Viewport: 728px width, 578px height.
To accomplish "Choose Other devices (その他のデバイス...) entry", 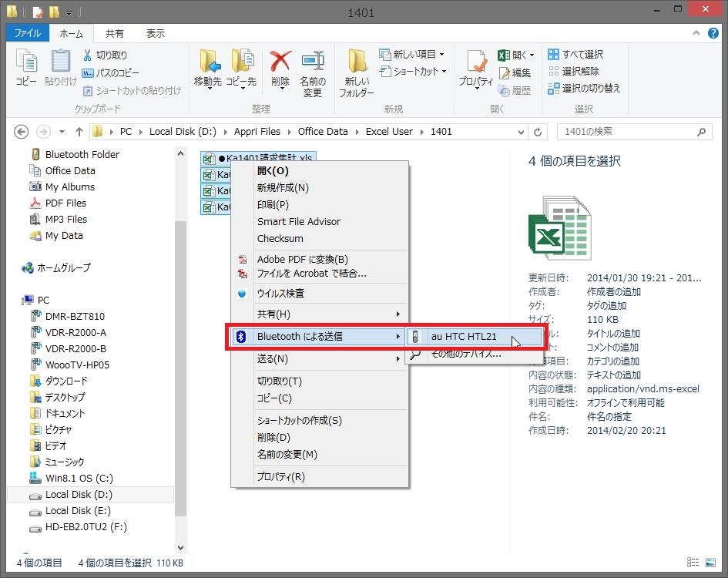I will tap(475, 354).
